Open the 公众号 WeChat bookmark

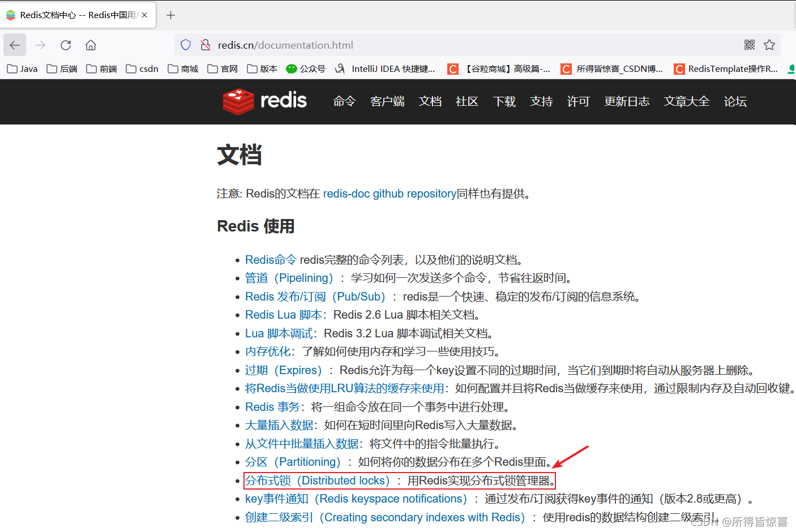(x=306, y=69)
